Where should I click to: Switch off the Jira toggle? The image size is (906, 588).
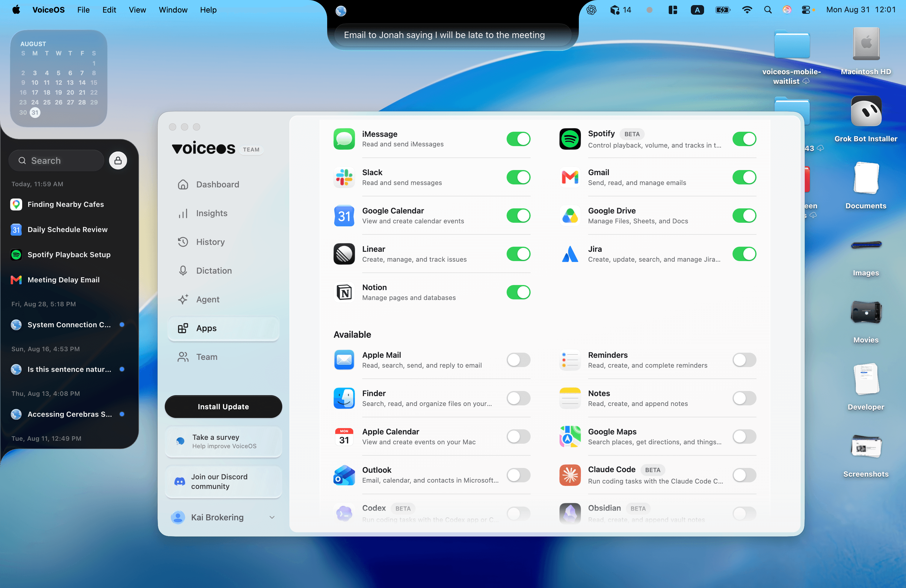tap(744, 254)
